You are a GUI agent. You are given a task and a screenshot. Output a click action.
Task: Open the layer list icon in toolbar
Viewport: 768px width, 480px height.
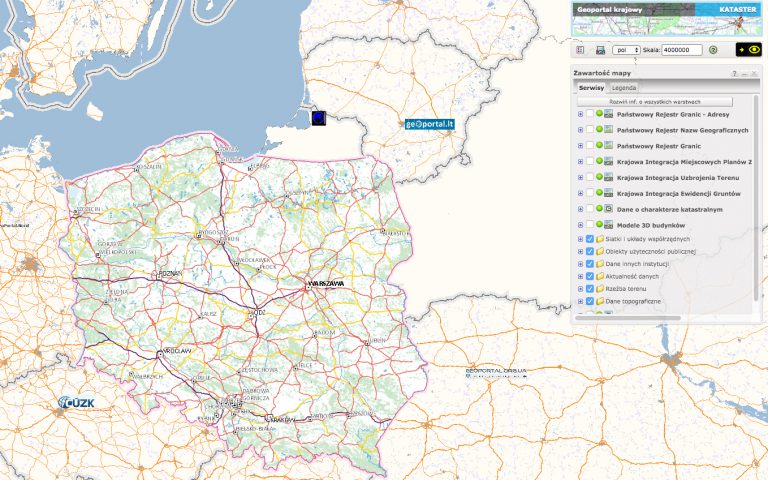(580, 49)
